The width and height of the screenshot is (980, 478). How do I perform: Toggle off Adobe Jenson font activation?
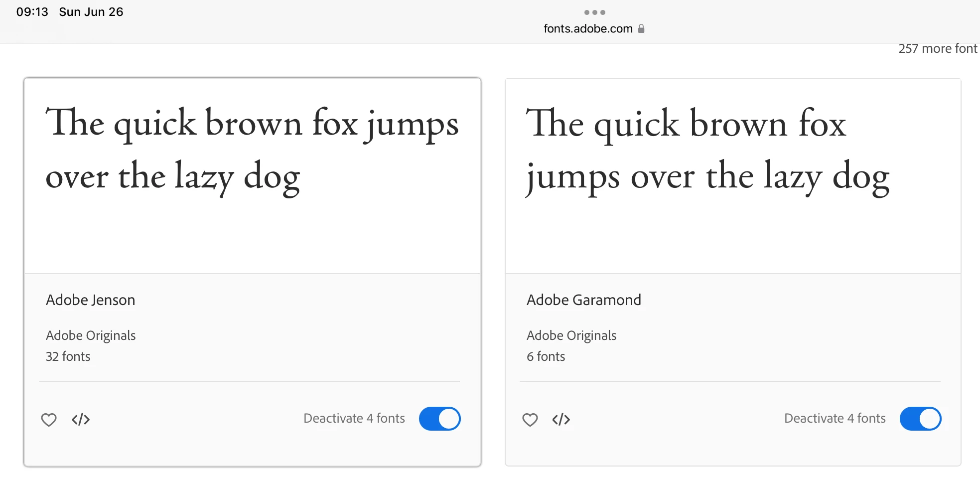pos(440,419)
